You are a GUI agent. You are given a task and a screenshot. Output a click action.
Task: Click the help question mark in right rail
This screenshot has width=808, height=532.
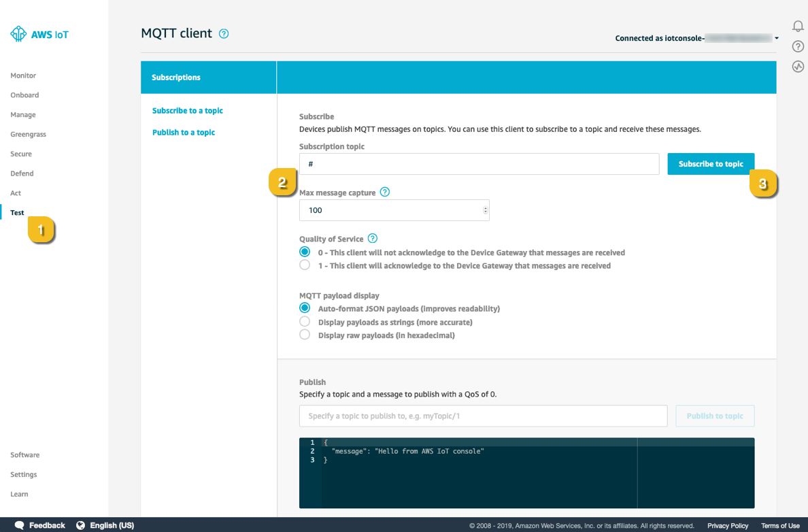[x=798, y=46]
